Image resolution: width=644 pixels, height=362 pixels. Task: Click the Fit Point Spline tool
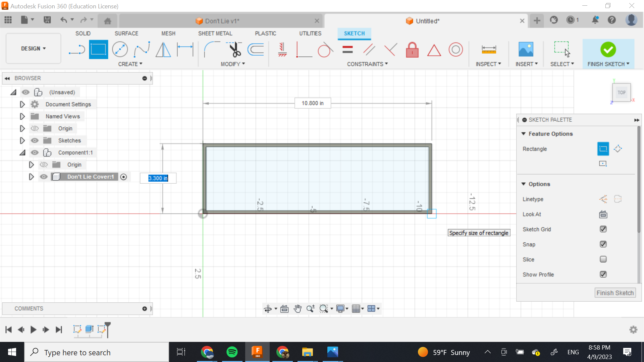click(x=142, y=50)
